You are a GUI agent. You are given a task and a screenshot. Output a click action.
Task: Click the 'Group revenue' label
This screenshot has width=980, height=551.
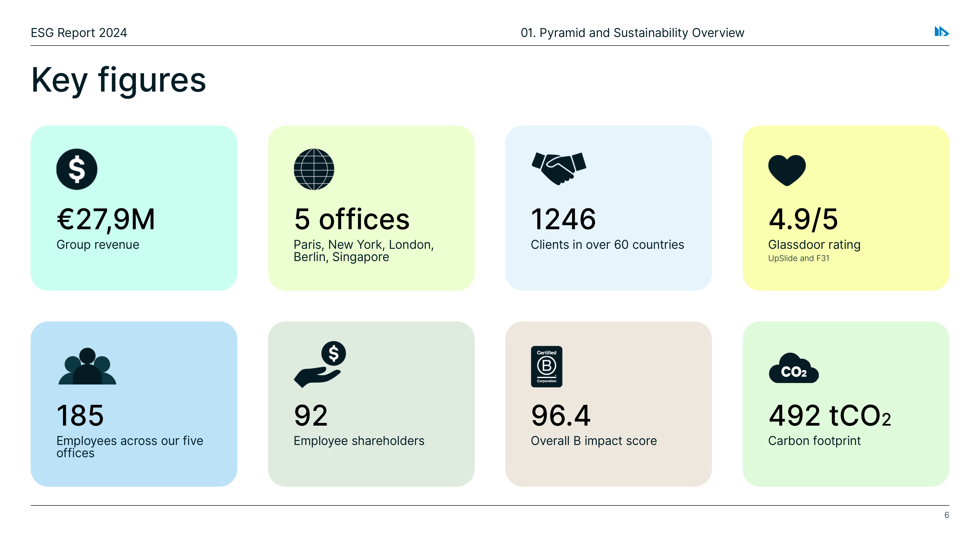pos(98,244)
